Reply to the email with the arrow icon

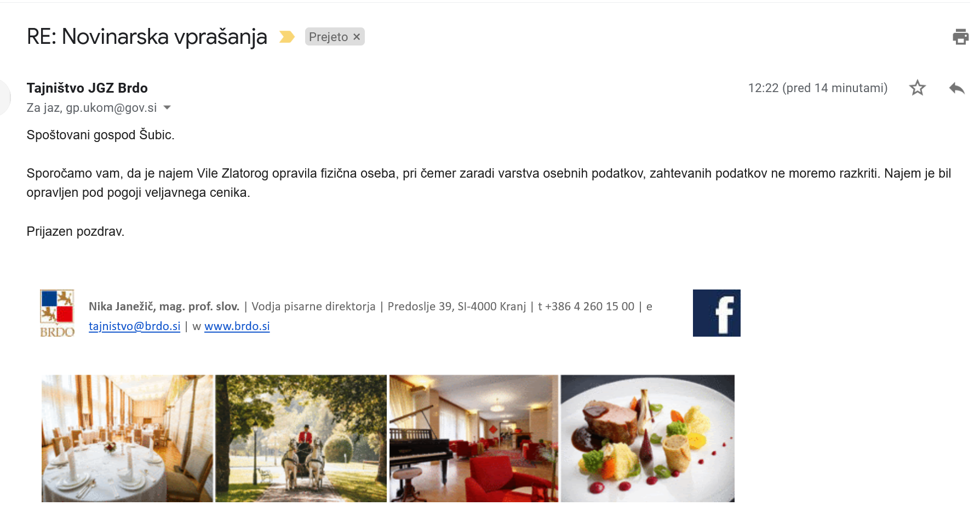(x=957, y=88)
